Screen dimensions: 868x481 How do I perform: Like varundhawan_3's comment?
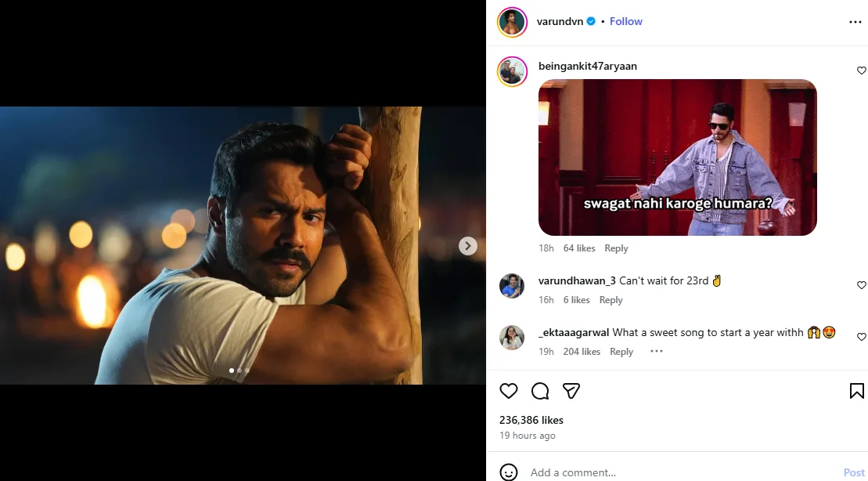[x=862, y=285]
